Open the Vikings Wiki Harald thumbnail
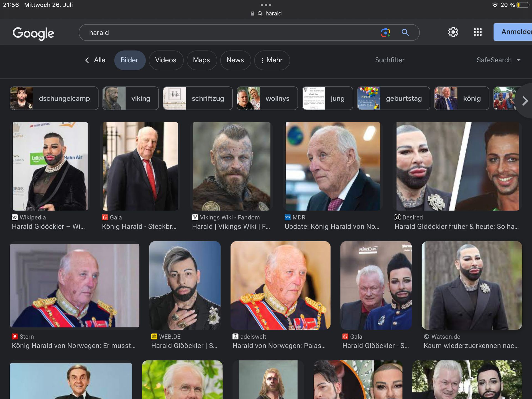Viewport: 532px width, 399px height. [232, 166]
